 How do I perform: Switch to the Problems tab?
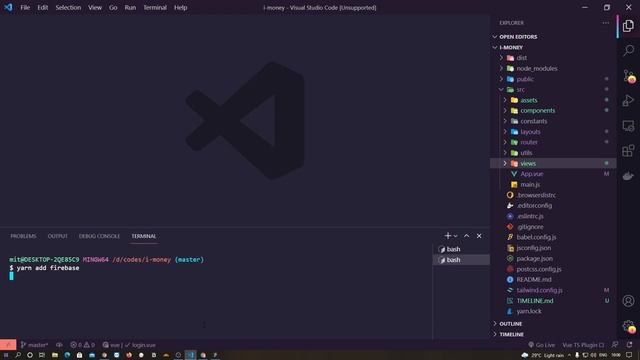[23, 236]
